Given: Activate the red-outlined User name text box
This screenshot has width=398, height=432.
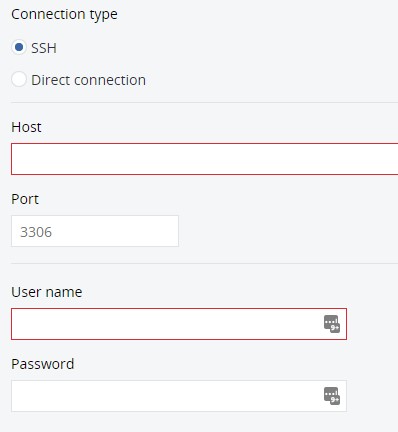Looking at the screenshot, I should [x=179, y=324].
